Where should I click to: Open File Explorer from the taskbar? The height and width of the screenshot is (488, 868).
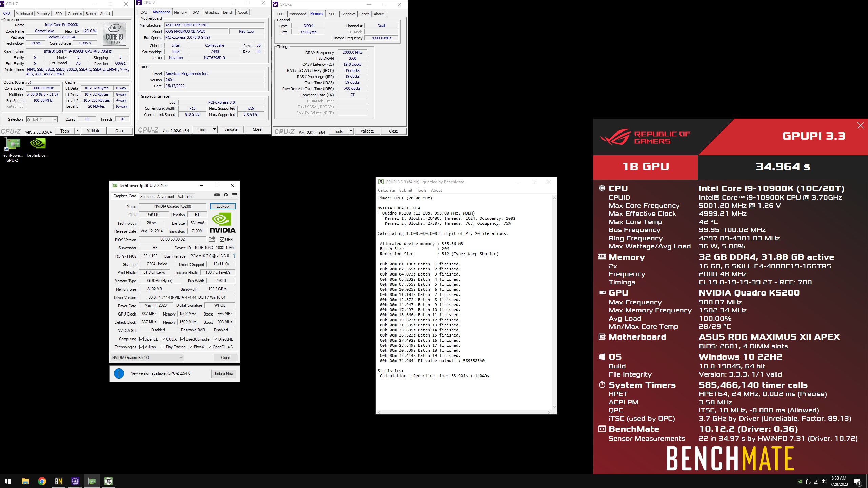(x=25, y=481)
